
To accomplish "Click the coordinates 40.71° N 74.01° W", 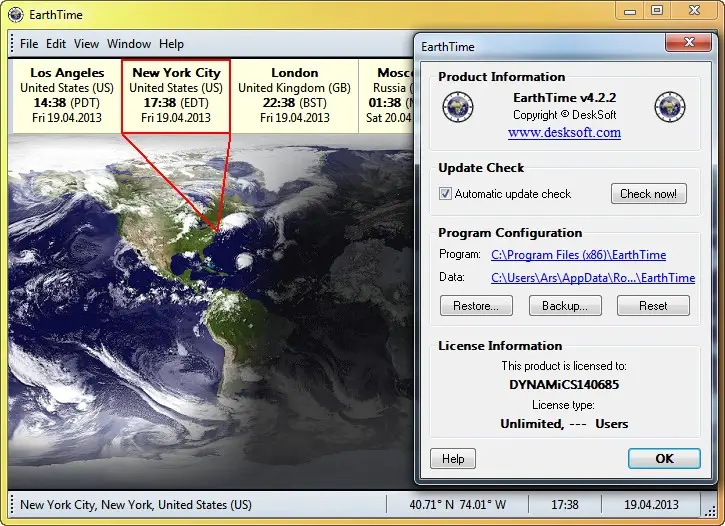I will (458, 505).
